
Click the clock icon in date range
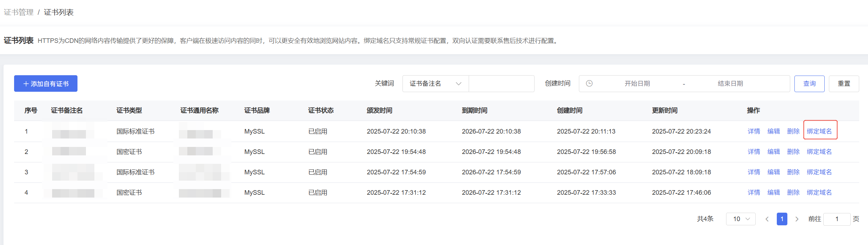pos(589,84)
